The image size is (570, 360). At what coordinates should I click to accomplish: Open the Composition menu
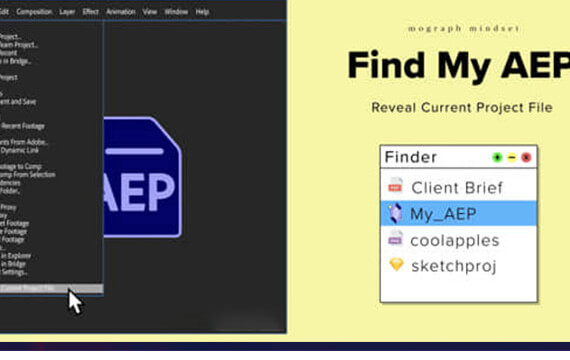coord(34,12)
